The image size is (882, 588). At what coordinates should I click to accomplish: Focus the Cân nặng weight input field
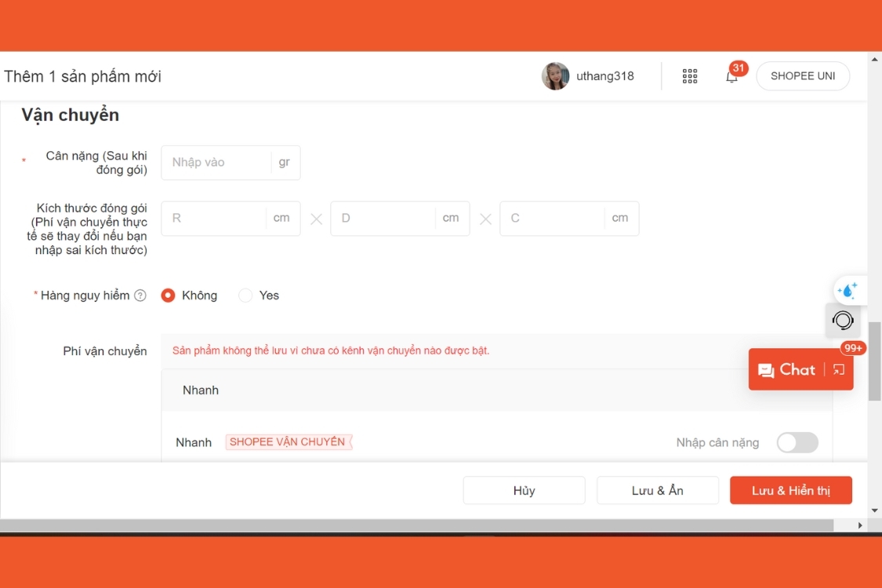(x=230, y=162)
